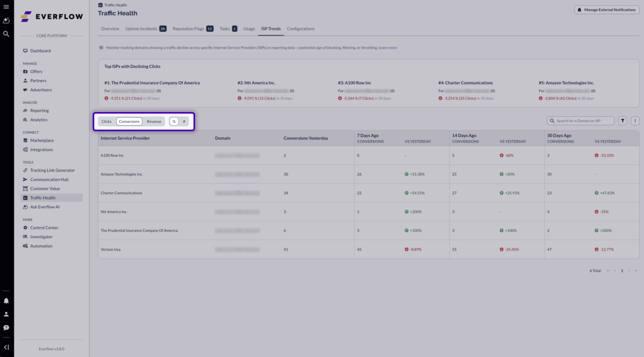Click Amazon Technologies Inc. in the table
This screenshot has width=644, height=357.
122,174
